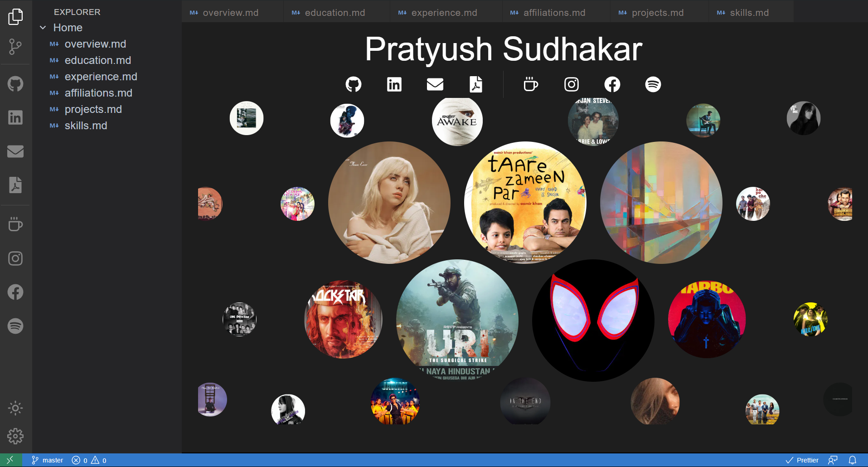Viewport: 868px width, 467px height.
Task: Toggle the light mode sun icon
Action: coord(15,408)
